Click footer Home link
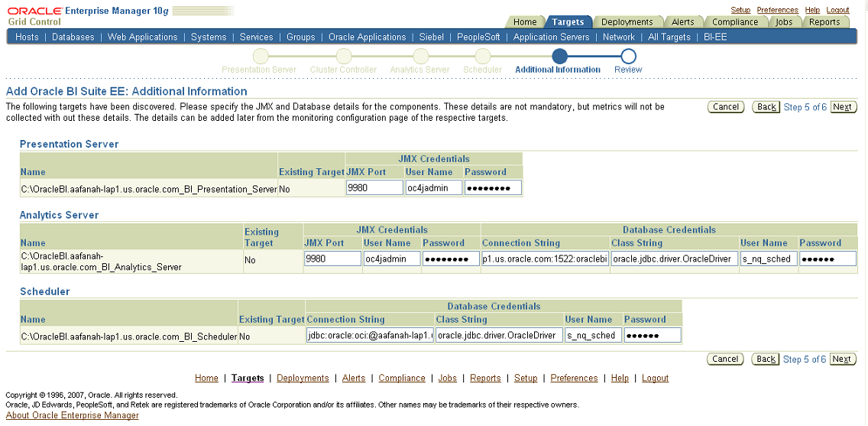Screen dimensions: 868x426 click(206, 378)
